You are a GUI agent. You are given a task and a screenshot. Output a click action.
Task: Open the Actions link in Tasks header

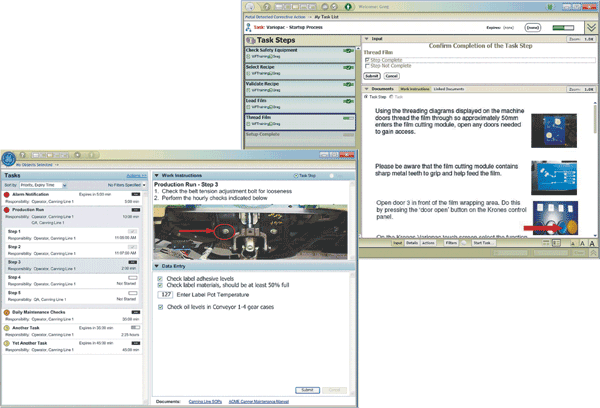[136, 176]
